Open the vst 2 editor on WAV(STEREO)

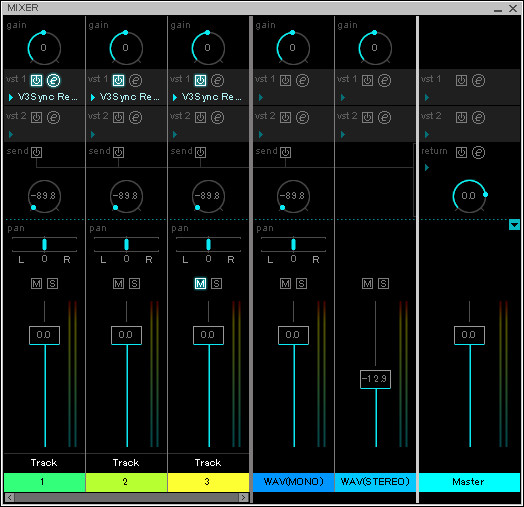[x=384, y=117]
